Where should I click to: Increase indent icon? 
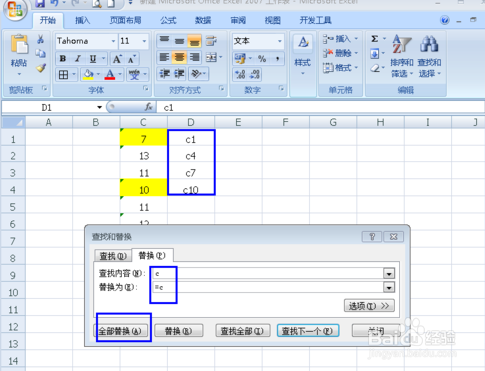(179, 74)
